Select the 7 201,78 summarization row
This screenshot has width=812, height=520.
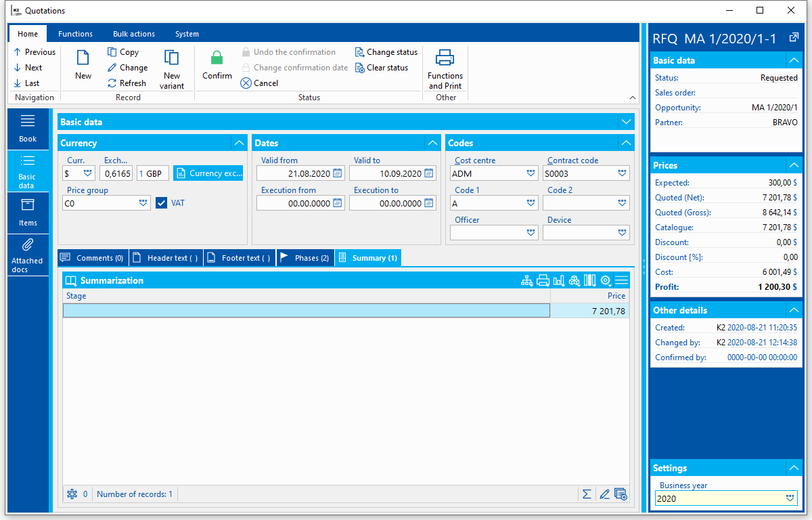click(346, 311)
